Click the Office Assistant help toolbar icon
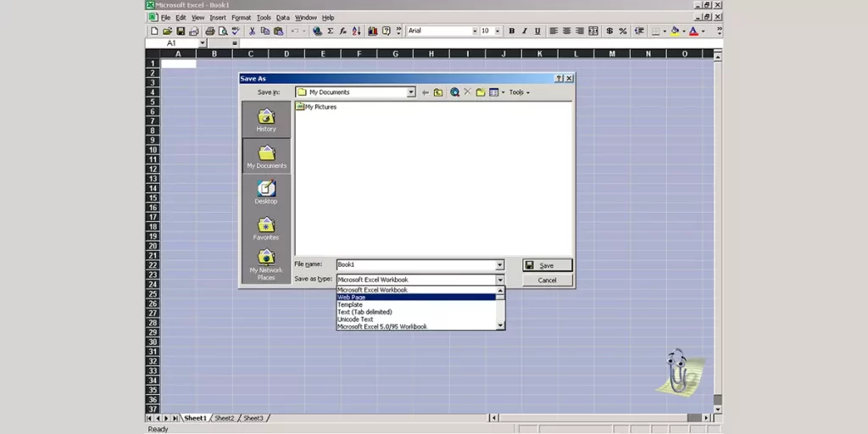This screenshot has width=868, height=434. coord(387,31)
